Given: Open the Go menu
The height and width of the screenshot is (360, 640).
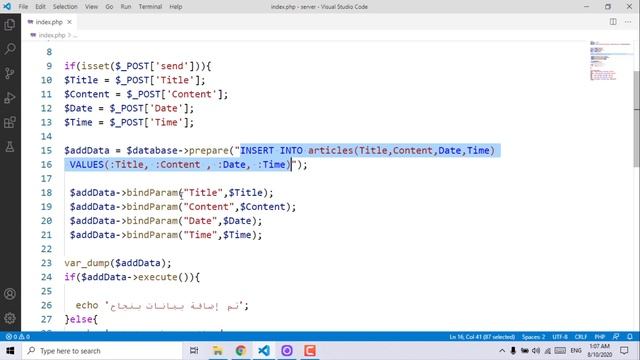Looking at the screenshot, I should (x=109, y=7).
